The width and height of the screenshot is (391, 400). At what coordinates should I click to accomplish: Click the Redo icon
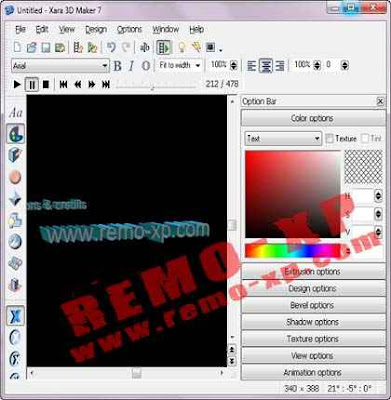pos(126,48)
